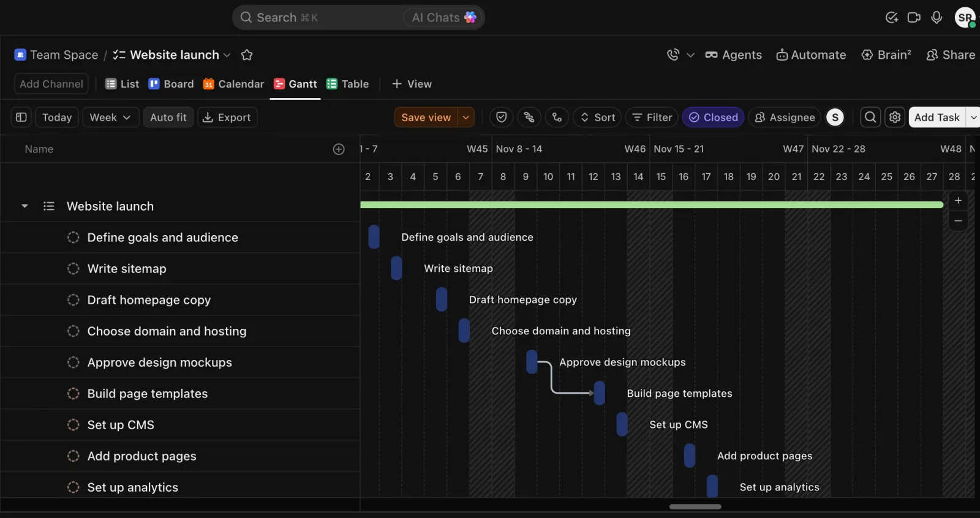
Task: Select the Write sitemap Gantt bar
Action: 396,268
